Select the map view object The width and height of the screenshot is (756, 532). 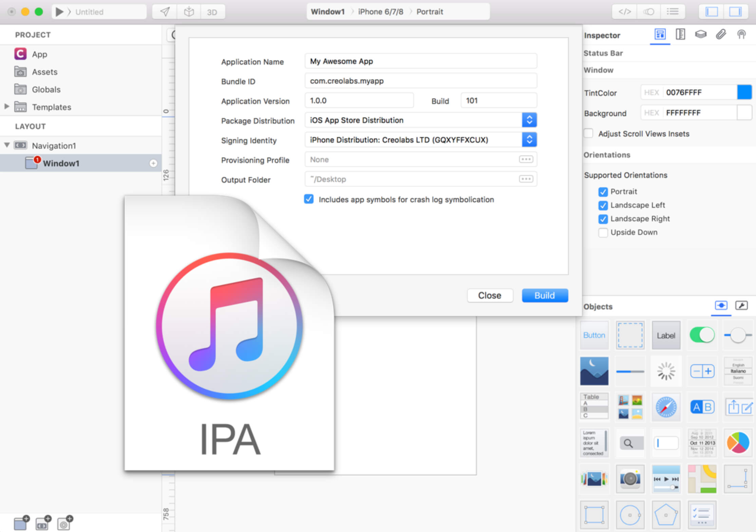point(702,479)
